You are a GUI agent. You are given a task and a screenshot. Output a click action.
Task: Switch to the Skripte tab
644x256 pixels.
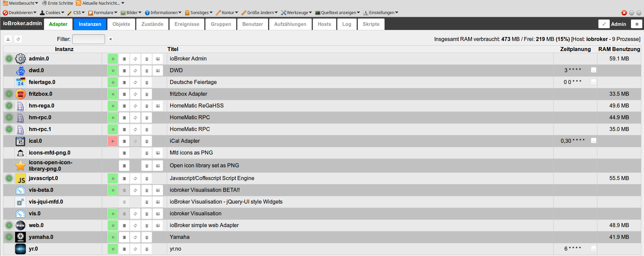[x=371, y=24]
